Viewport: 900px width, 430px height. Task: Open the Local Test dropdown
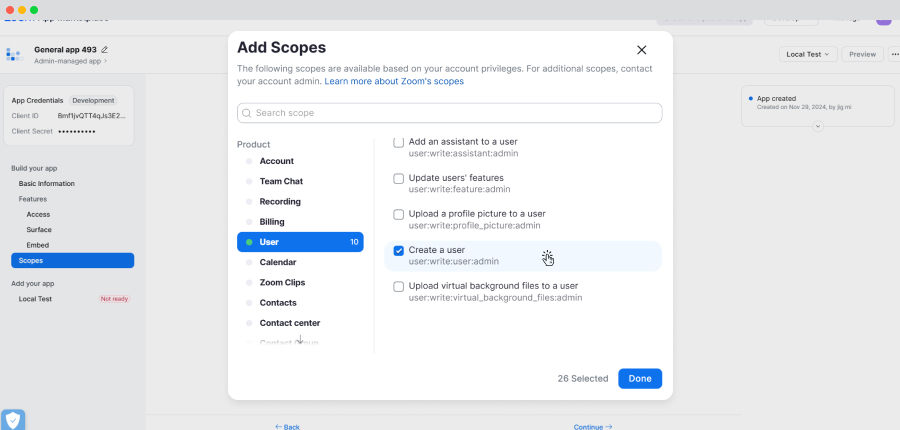[x=808, y=55]
